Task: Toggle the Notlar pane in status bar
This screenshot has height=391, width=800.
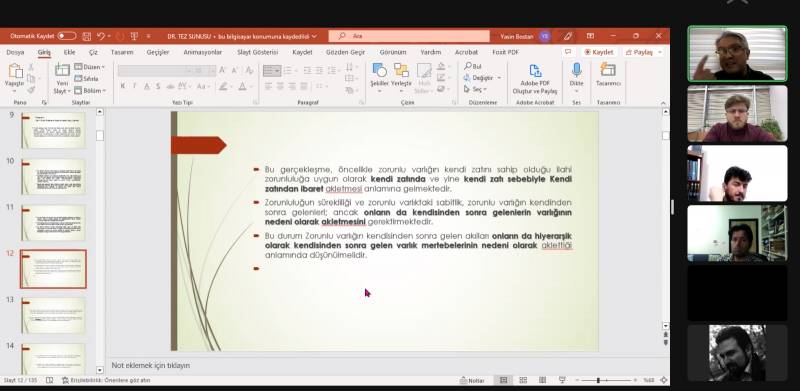Action: click(x=472, y=380)
